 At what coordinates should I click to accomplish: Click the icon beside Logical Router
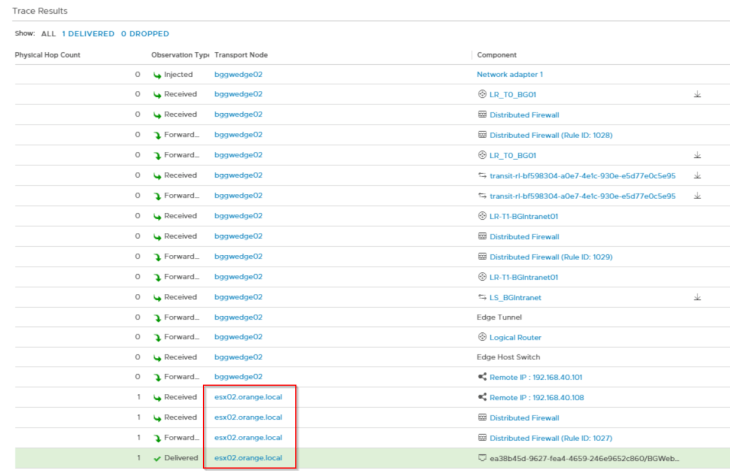[x=482, y=337]
